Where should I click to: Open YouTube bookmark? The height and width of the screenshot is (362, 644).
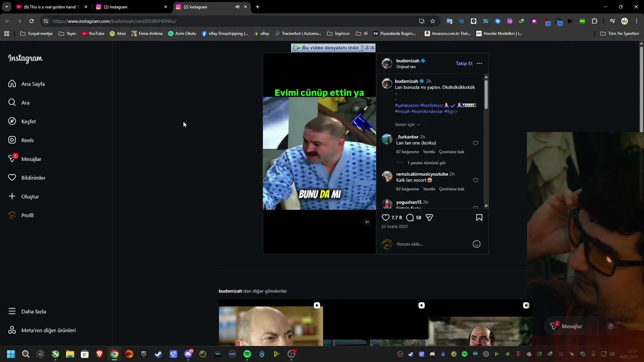(93, 34)
